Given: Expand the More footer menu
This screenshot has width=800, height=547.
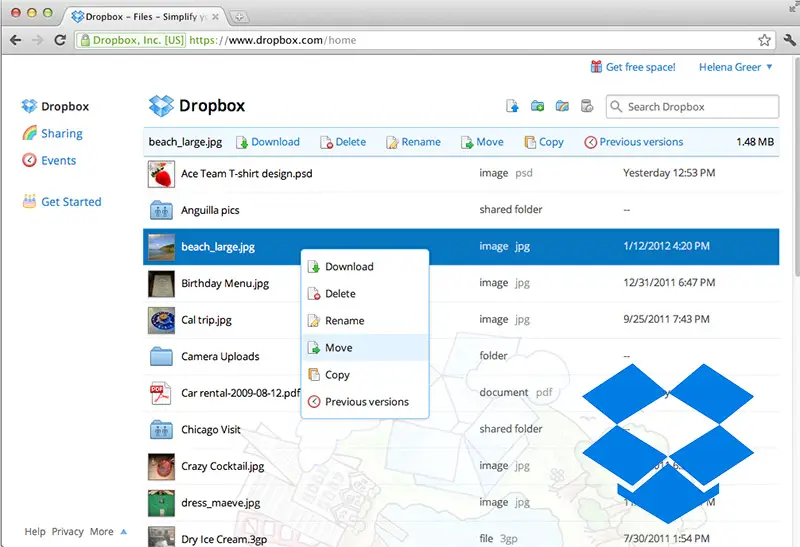Looking at the screenshot, I should click(108, 532).
